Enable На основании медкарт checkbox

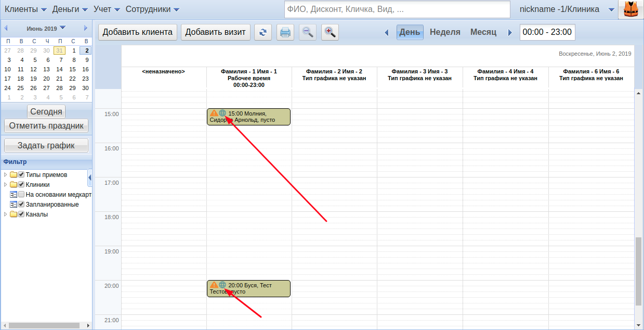[21, 195]
